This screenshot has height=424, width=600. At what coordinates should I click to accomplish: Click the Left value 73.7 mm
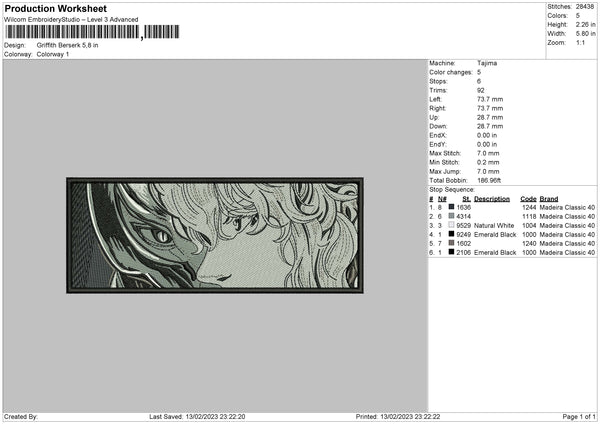490,99
